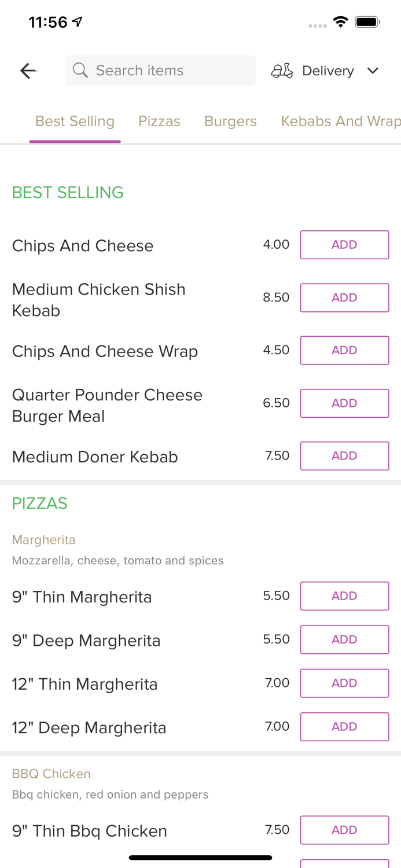Select the Kebabs And Wraps tab
The image size is (401, 868).
click(x=341, y=121)
